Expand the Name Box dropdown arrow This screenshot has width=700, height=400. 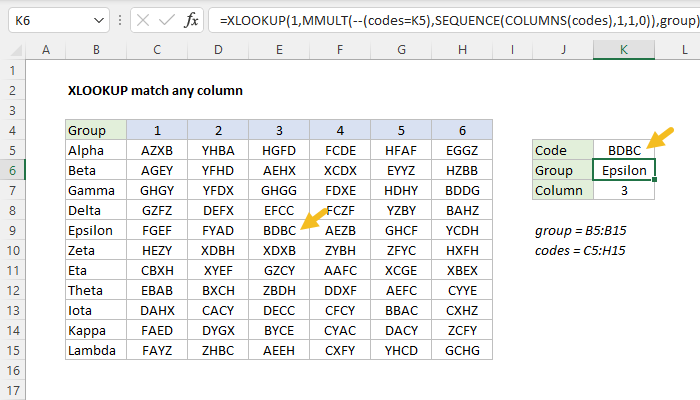99,21
